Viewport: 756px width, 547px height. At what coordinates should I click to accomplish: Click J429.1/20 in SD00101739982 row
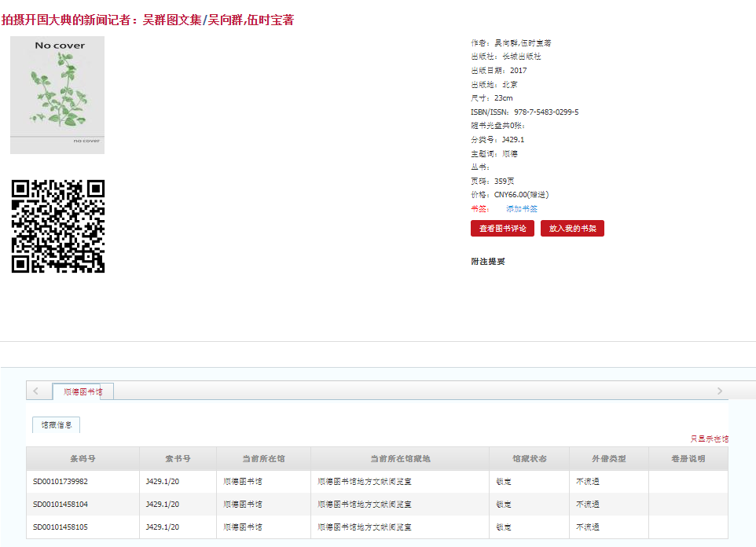point(163,482)
